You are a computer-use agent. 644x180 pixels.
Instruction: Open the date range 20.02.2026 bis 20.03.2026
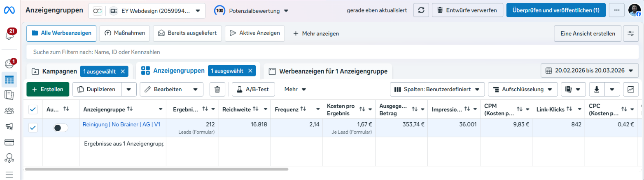click(590, 71)
